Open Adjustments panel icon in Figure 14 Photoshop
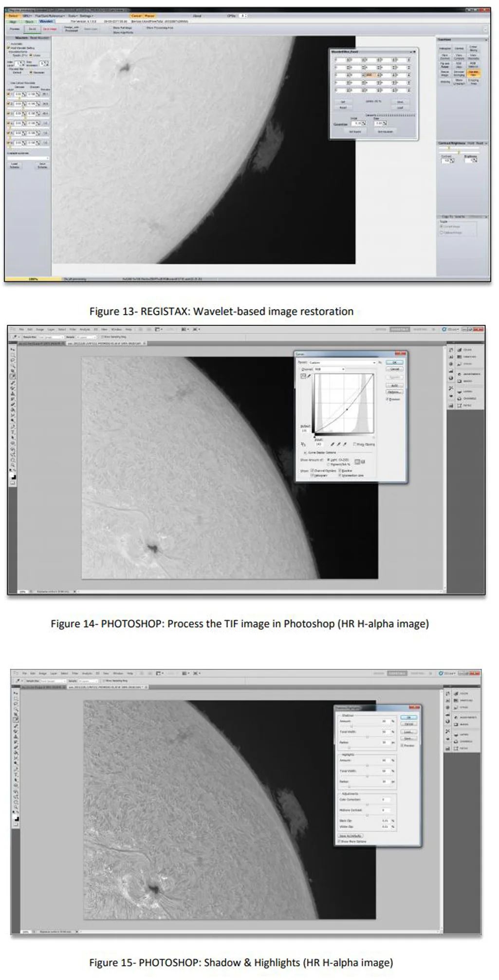The width and height of the screenshot is (499, 980). [x=459, y=374]
